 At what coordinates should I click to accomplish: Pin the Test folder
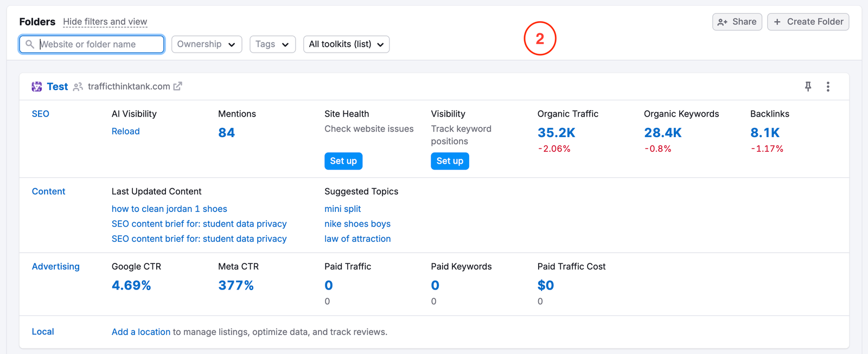[x=808, y=86]
